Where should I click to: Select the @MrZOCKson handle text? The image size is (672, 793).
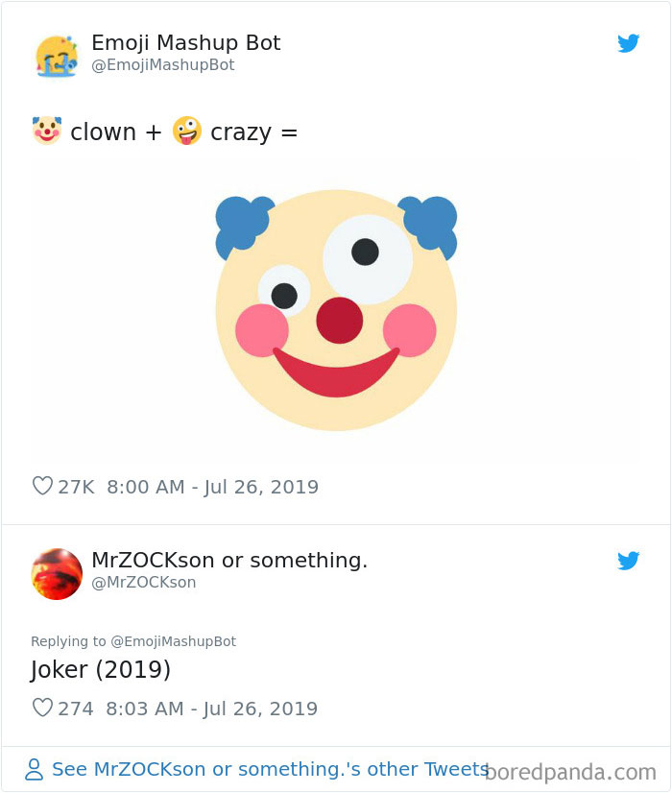coord(144,582)
